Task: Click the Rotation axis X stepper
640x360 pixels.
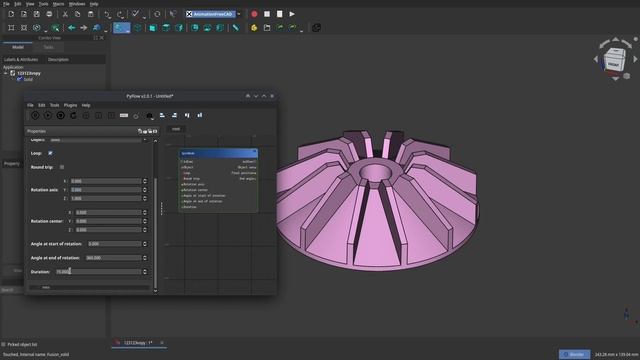Action: 145,181
